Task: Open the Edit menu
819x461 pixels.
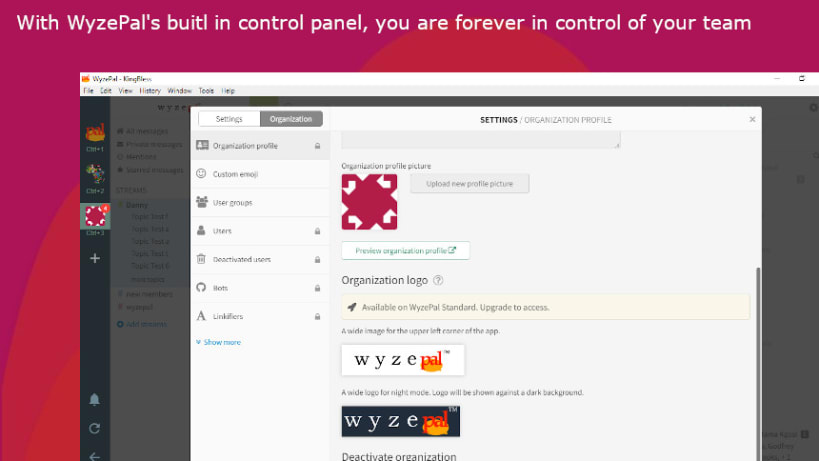Action: (x=106, y=91)
